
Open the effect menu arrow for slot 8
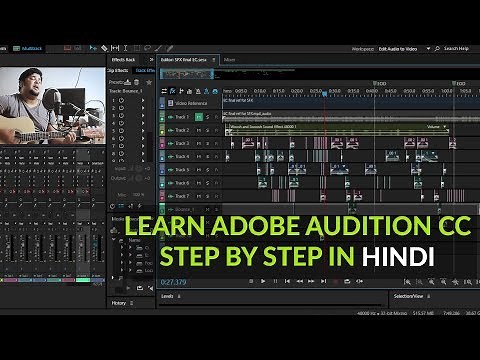click(x=143, y=153)
